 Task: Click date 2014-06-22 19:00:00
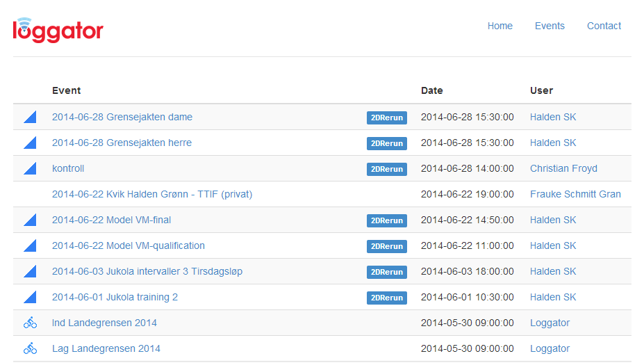[468, 194]
